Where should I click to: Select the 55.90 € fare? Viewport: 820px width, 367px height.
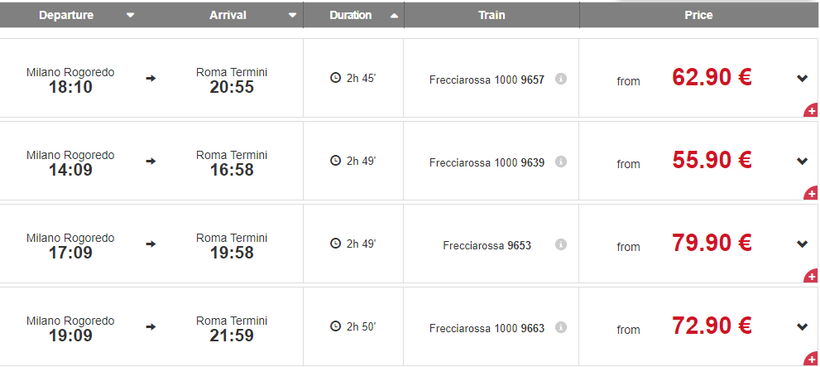(712, 160)
